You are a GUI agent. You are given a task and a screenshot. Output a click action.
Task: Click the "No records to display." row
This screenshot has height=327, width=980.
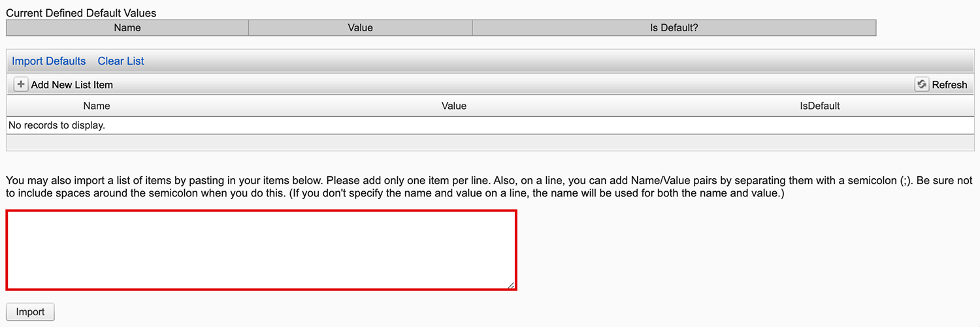coord(57,125)
